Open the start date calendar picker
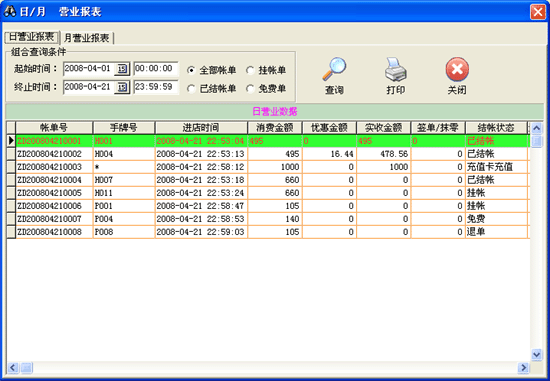 [122, 68]
